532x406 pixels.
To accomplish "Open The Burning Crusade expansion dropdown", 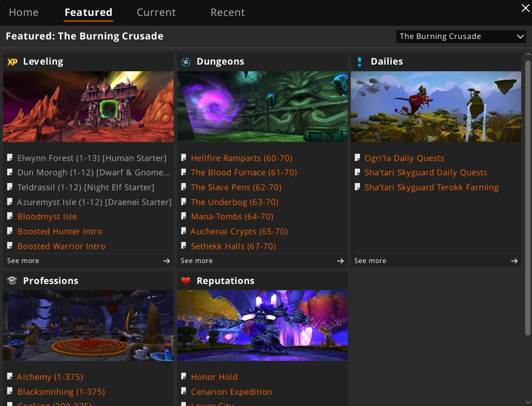I will tap(461, 36).
